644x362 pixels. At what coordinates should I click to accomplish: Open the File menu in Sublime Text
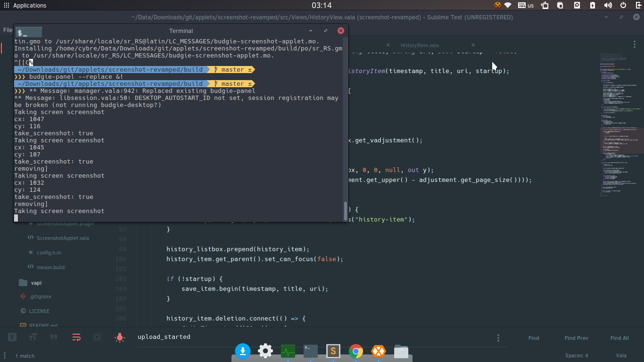pyautogui.click(x=8, y=30)
